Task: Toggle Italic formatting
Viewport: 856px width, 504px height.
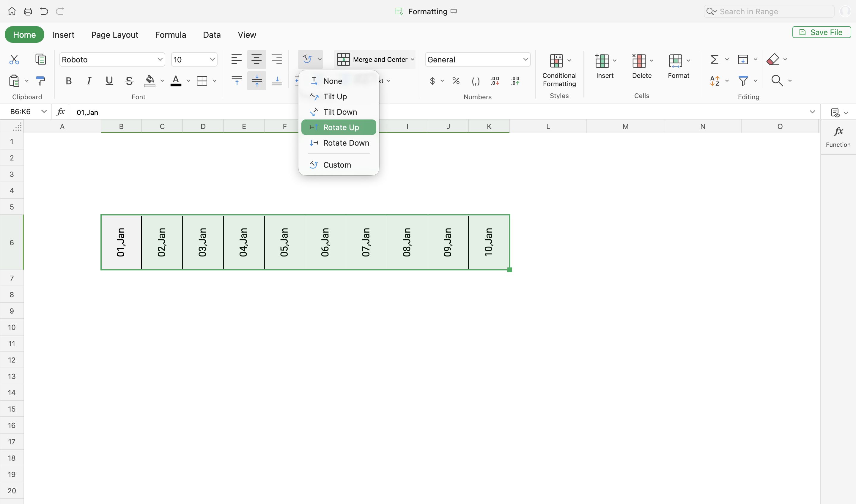Action: pos(89,81)
